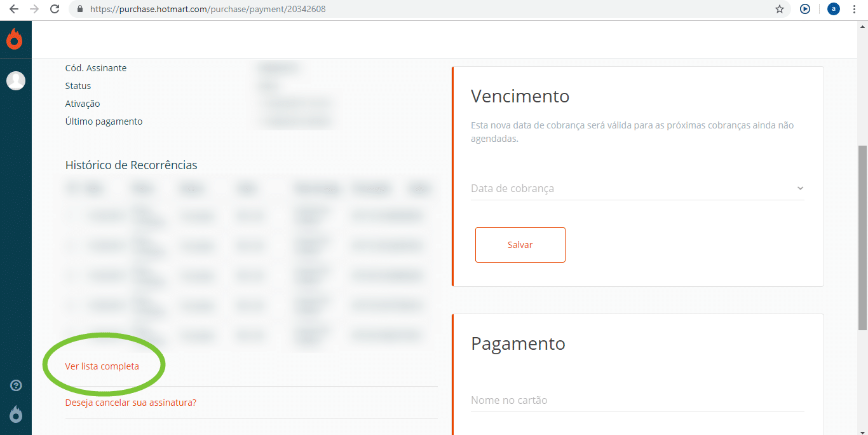Focus the Nome no cartão field
Screen dimensions: 868x435
coord(635,400)
